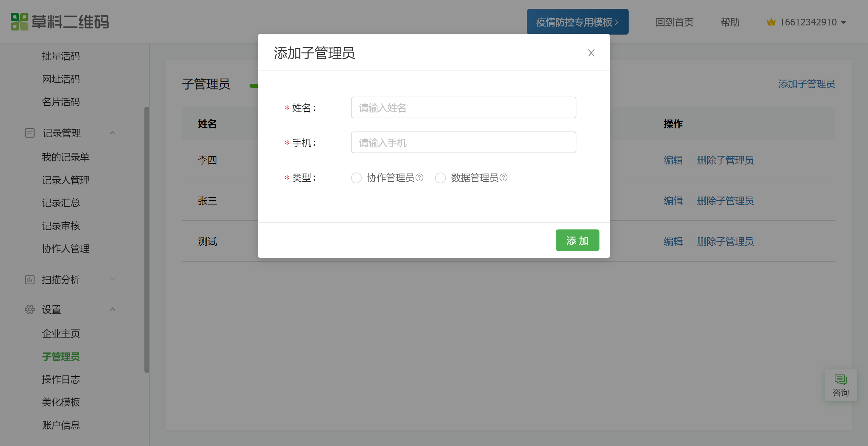
Task: Click 添加子管理员 link at top right
Action: 807,84
